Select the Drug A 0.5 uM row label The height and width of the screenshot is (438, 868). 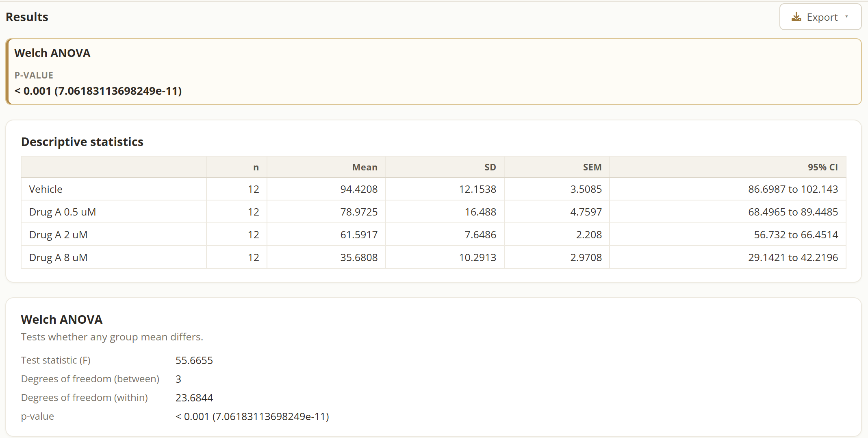[63, 212]
